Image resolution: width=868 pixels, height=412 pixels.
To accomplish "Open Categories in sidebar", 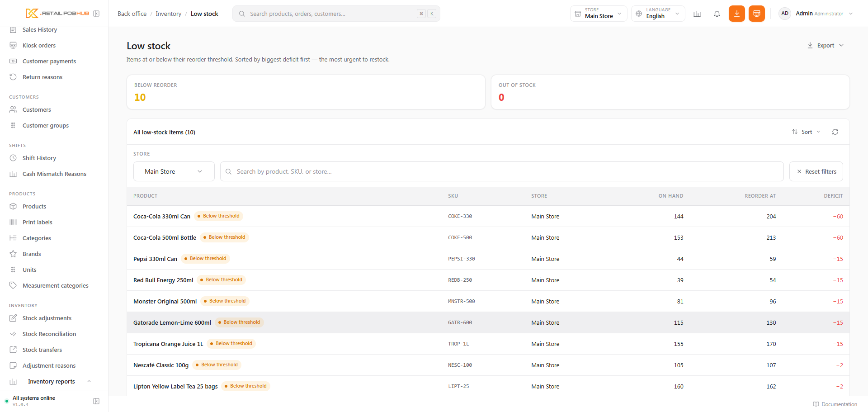I will coord(37,238).
